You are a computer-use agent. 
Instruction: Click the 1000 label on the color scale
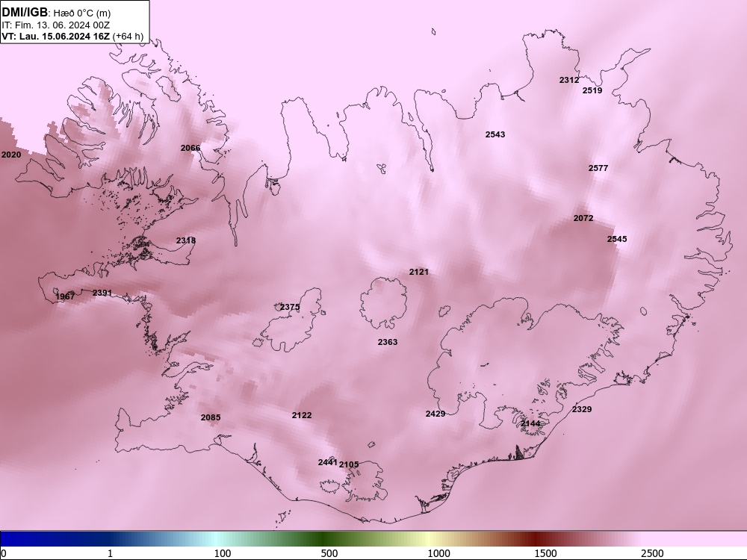pyautogui.click(x=438, y=553)
